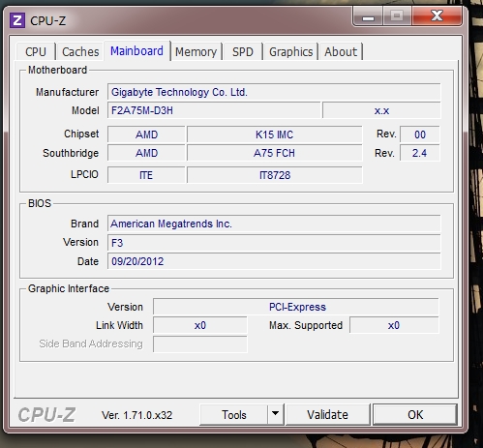Go to the About tab
The height and width of the screenshot is (448, 483).
point(341,51)
